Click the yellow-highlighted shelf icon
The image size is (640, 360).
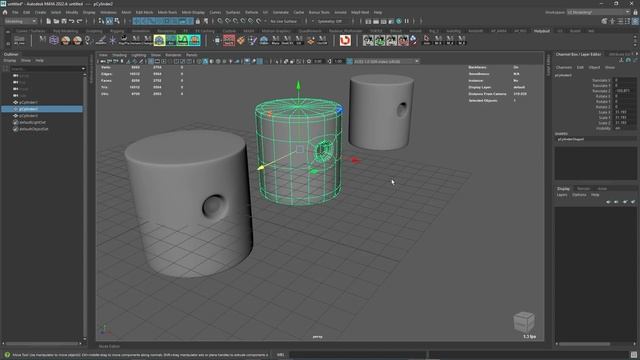160,40
